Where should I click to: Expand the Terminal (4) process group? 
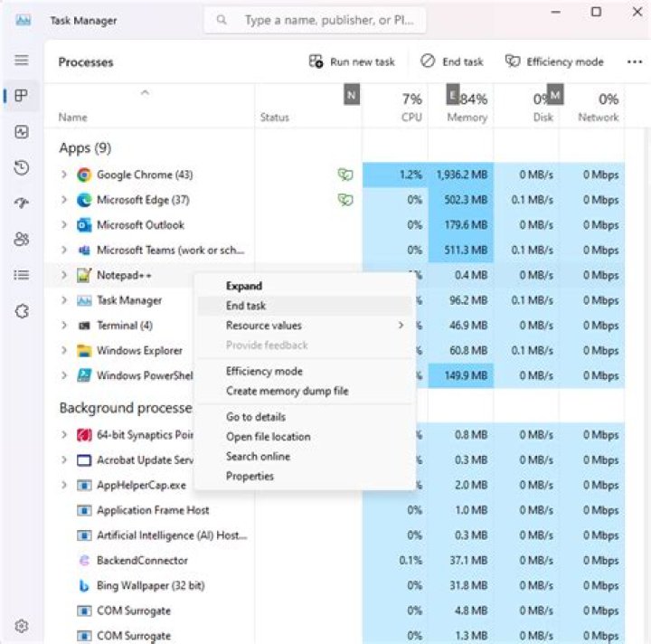click(64, 325)
